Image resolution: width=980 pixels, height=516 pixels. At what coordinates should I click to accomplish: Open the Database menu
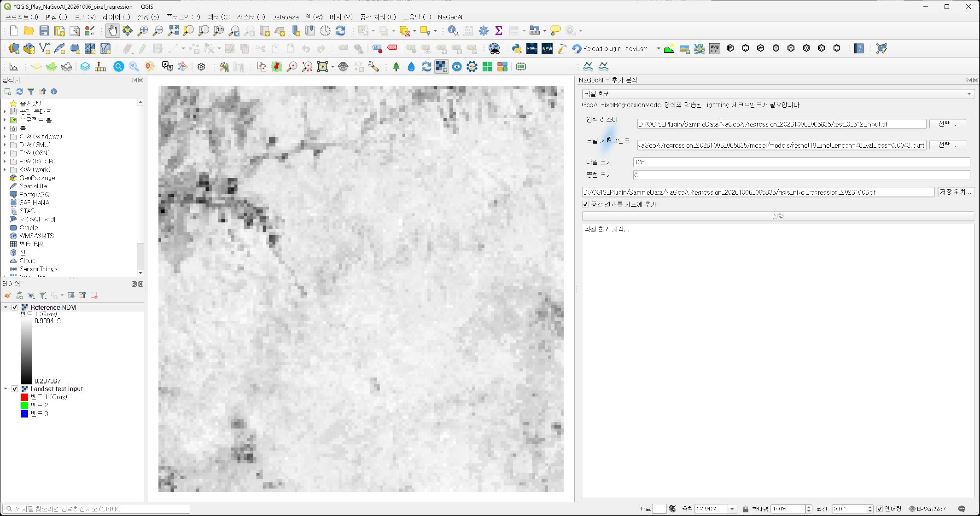(x=285, y=17)
